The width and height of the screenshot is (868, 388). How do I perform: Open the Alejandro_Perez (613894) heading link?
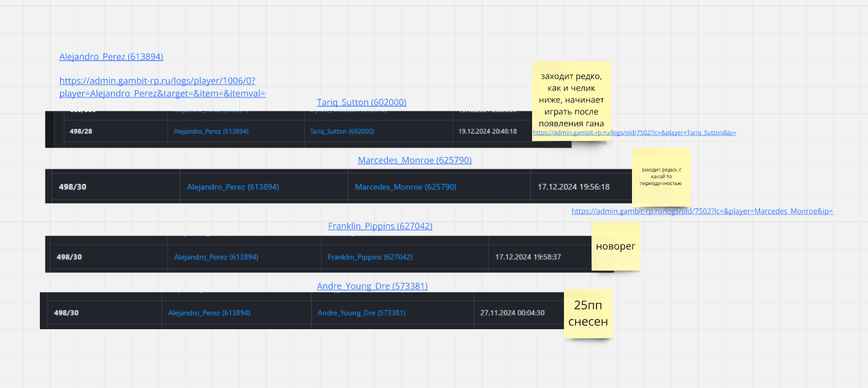click(111, 56)
